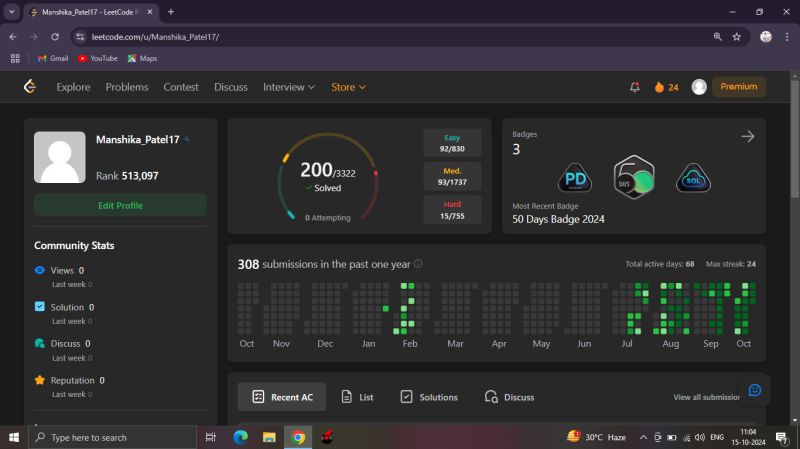Click the Solution checkbox icon in Community Stats
800x449 pixels.
coord(40,307)
